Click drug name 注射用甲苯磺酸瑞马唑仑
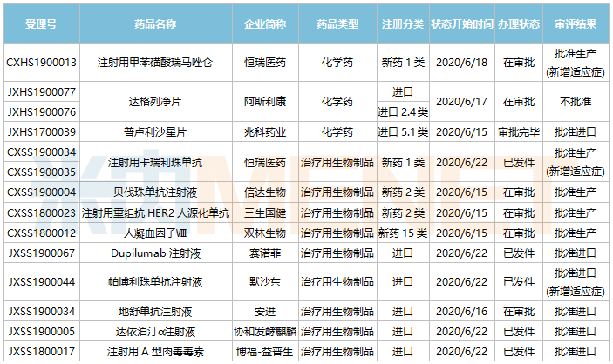The width and height of the screenshot is (613, 364). click(155, 63)
